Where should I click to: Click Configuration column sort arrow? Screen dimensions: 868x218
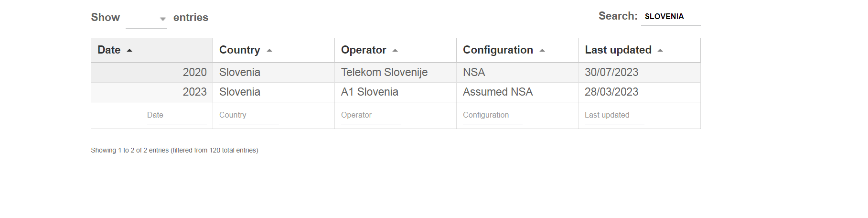click(542, 50)
